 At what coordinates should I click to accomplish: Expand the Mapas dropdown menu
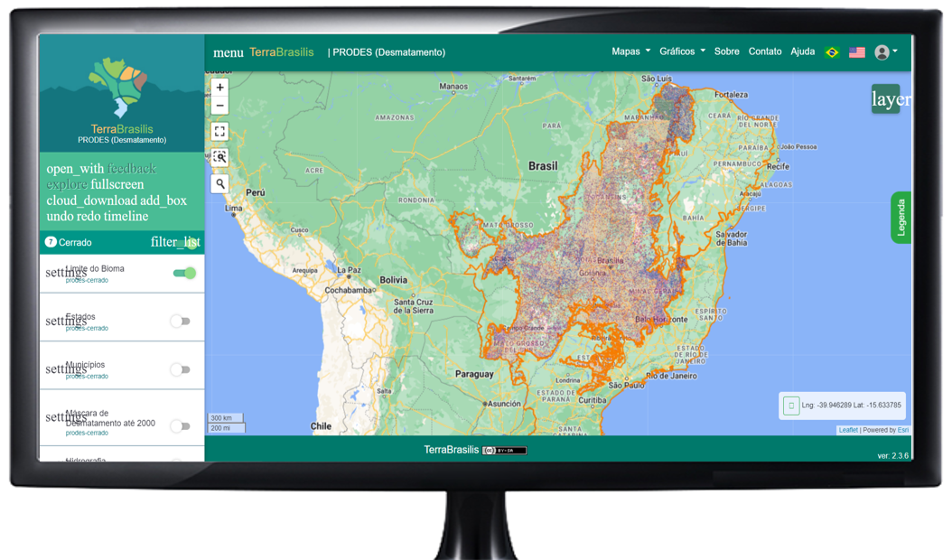[630, 51]
